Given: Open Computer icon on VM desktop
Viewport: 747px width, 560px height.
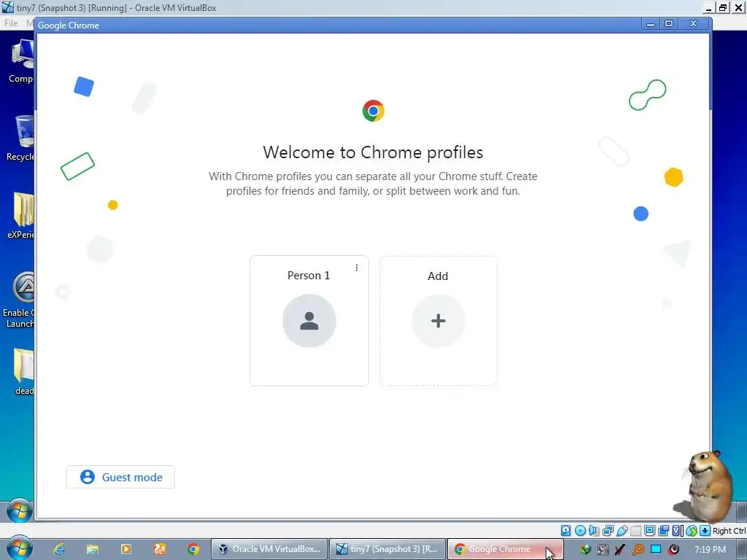Looking at the screenshot, I should click(x=21, y=61).
